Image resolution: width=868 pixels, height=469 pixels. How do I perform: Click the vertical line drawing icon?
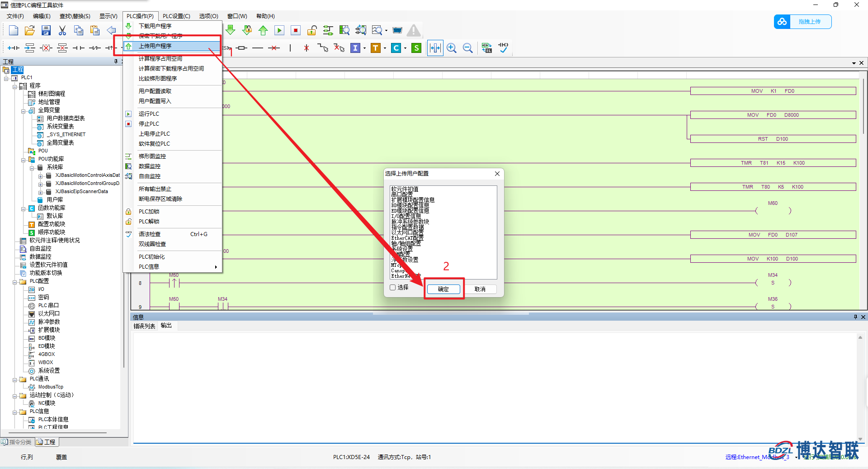point(290,48)
